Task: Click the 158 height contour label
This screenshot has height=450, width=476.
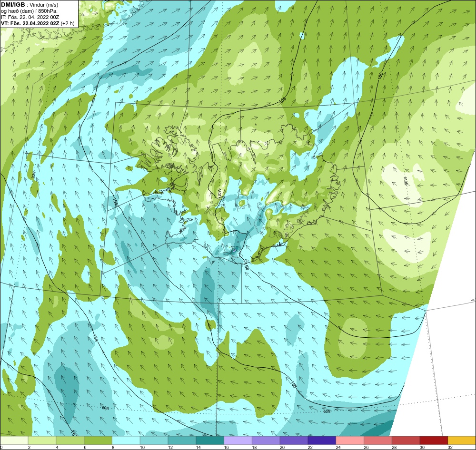Action: coord(283,99)
